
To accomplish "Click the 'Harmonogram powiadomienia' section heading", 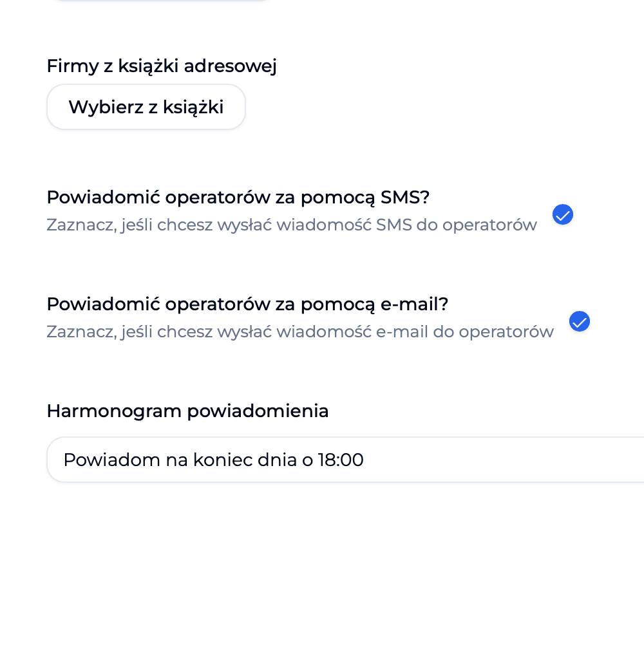I will 187,411.
